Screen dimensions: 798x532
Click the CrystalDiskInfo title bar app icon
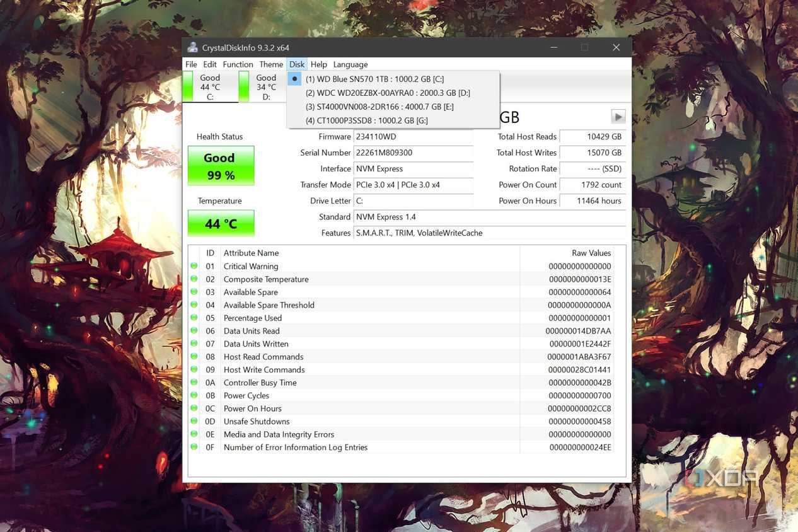[x=193, y=48]
